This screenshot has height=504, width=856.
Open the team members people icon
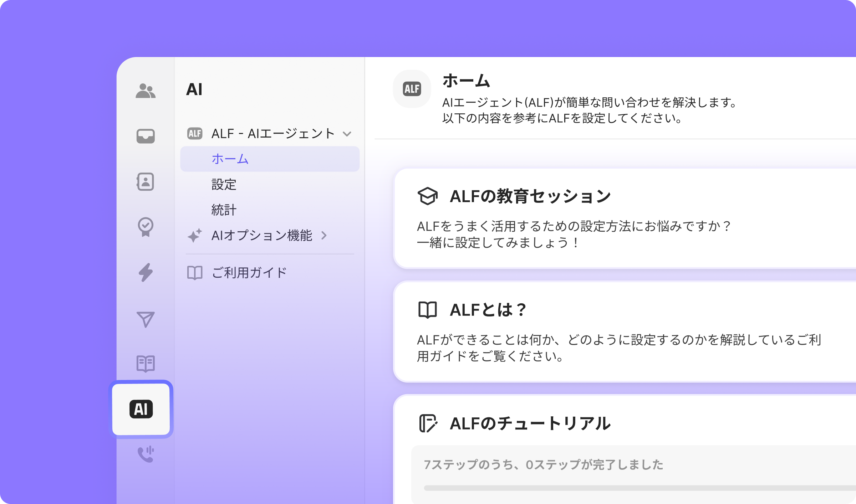pos(146,91)
